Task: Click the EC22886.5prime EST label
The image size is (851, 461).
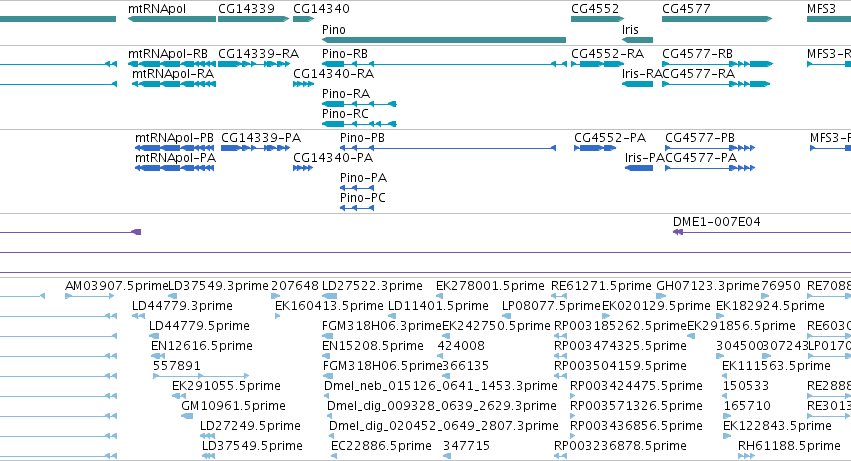Action: (x=382, y=446)
